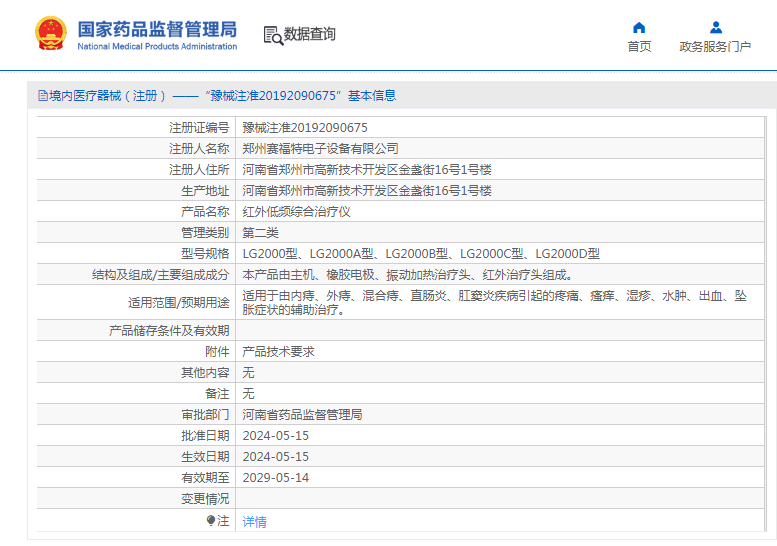Click the document icon beside 境内医疗器械

click(43, 96)
